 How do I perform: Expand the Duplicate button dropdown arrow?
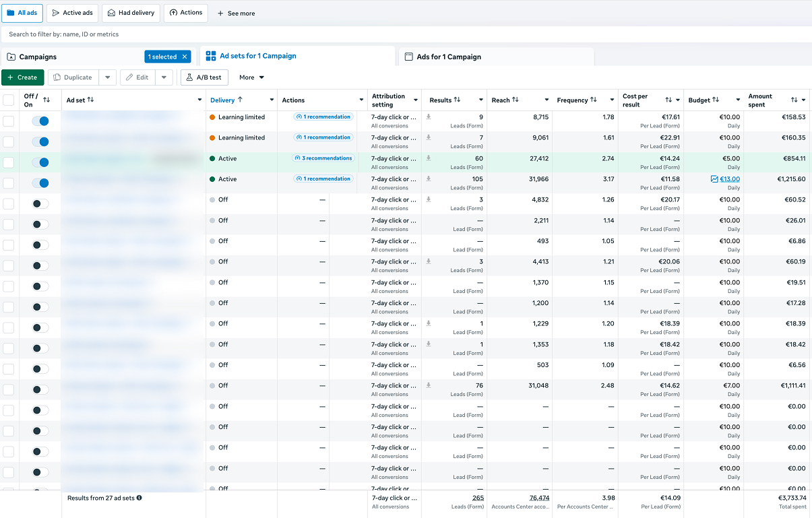(x=108, y=77)
